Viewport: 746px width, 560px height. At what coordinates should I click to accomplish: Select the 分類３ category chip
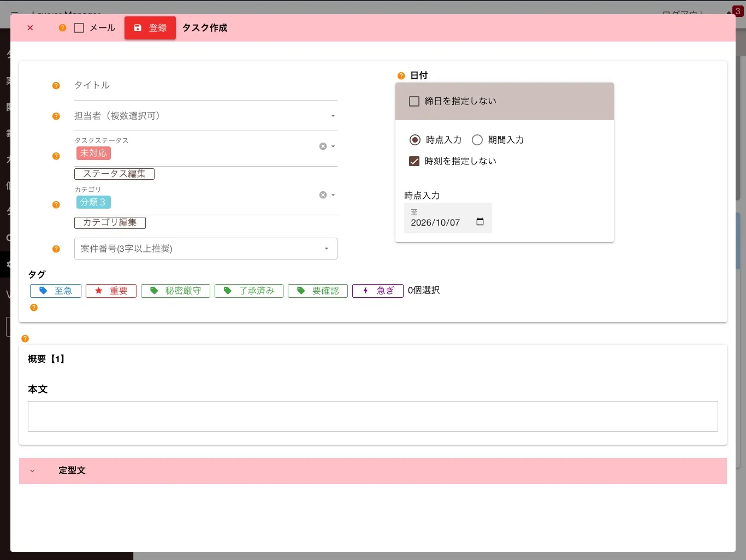click(93, 202)
